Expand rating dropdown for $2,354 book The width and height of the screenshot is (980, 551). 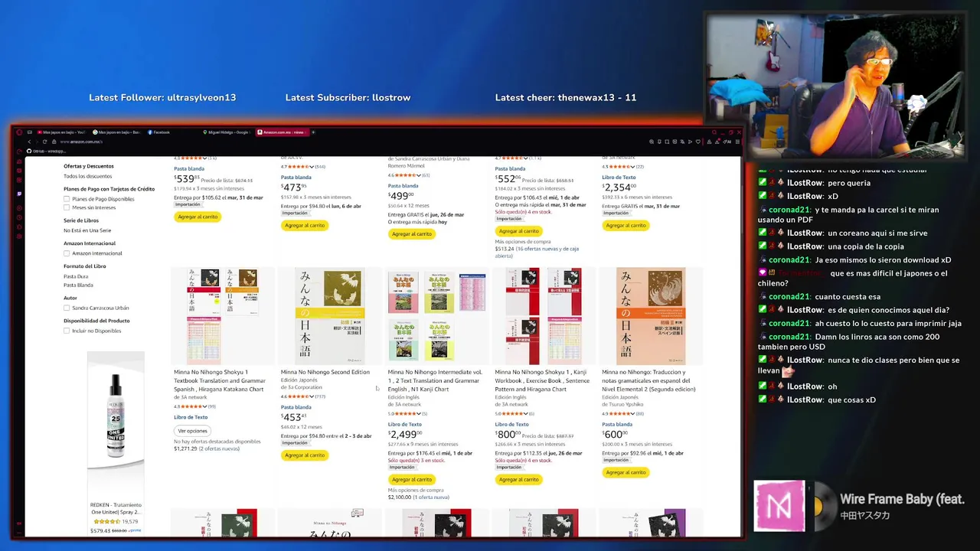click(x=633, y=166)
